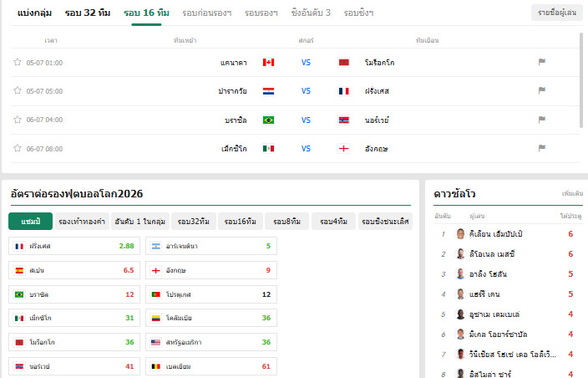Select the รอบ 16 ทีม tab
Screen dimensions: 588x378
(147, 13)
